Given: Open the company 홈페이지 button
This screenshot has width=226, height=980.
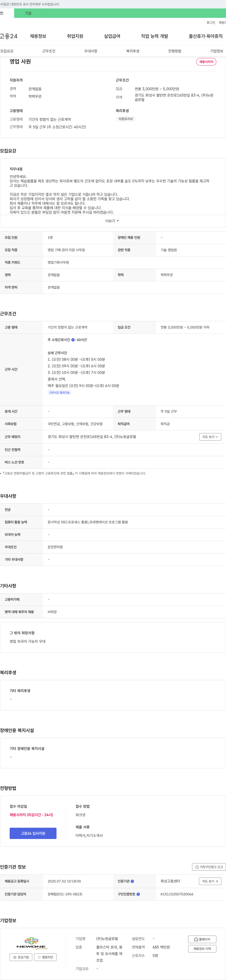Looking at the screenshot, I should pyautogui.click(x=202, y=939).
